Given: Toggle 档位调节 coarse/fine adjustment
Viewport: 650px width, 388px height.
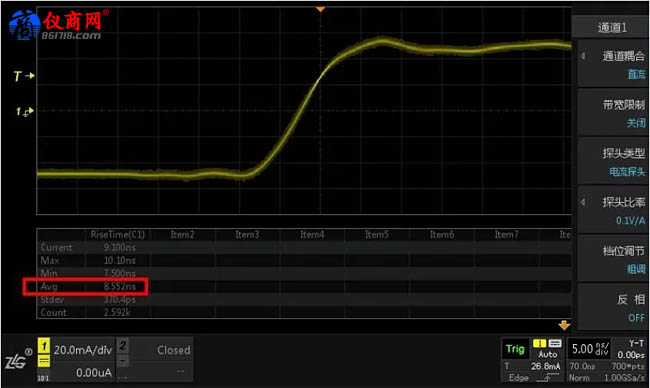Looking at the screenshot, I should (x=613, y=259).
